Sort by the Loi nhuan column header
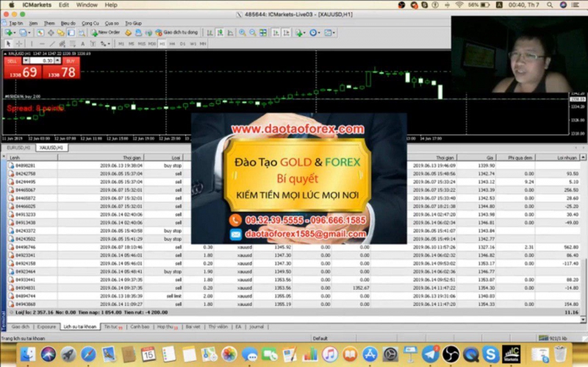This screenshot has width=588, height=367. 558,157
